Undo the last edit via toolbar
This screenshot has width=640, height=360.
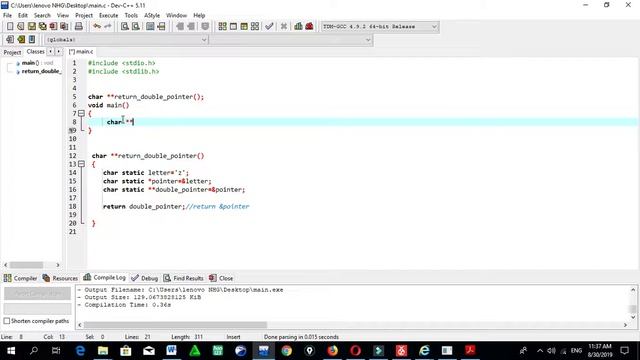(97, 27)
